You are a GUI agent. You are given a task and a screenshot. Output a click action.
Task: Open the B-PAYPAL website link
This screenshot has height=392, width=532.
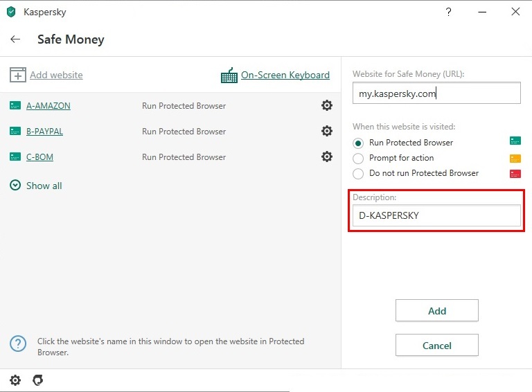point(44,132)
